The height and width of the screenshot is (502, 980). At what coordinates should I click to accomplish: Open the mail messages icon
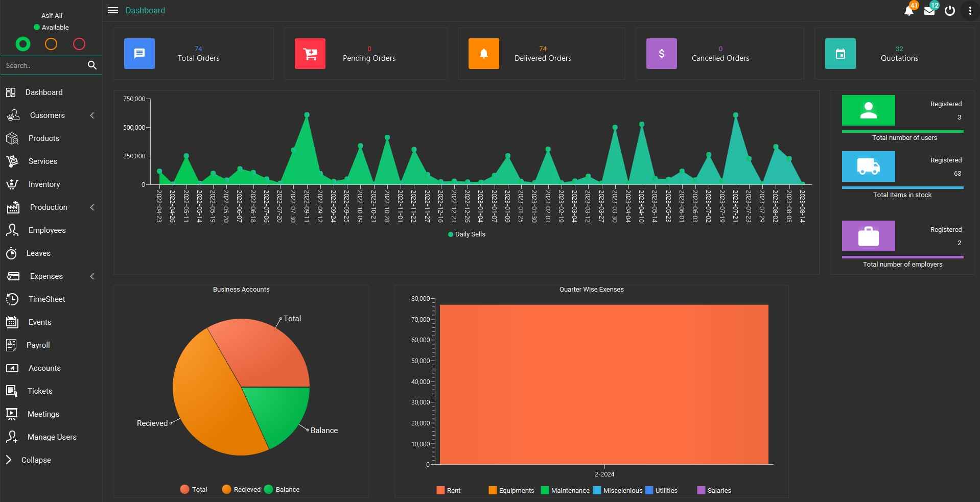coord(929,11)
